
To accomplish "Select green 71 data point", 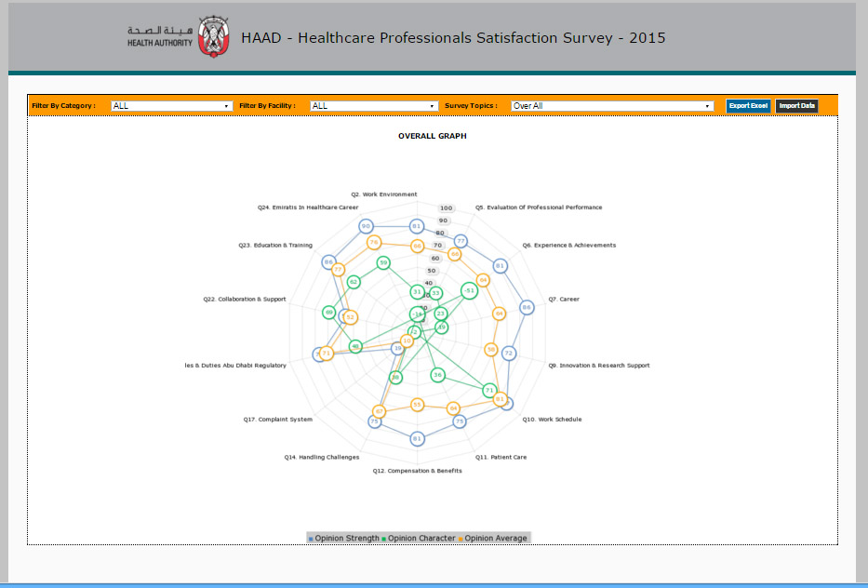I will [x=489, y=391].
